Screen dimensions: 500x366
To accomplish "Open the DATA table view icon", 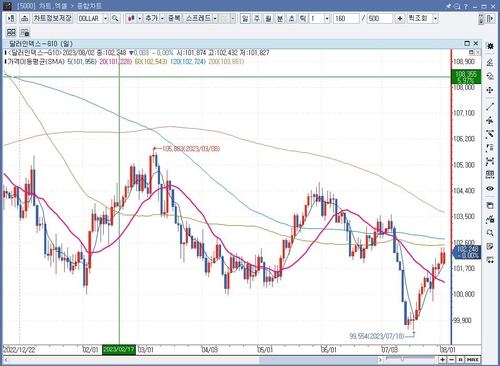I will [x=490, y=175].
